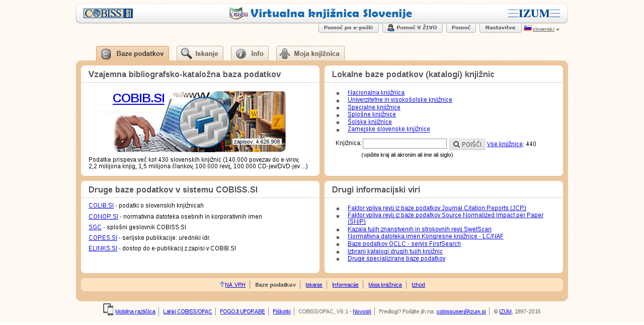This screenshot has height=325, width=644.
Task: Open the Moja knjižnica tab
Action: [x=310, y=53]
